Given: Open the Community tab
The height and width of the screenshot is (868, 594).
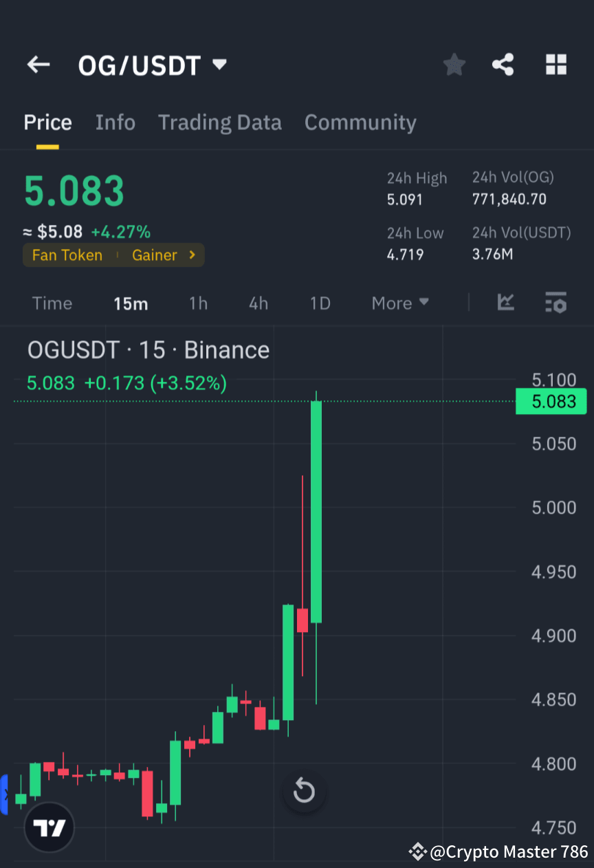Looking at the screenshot, I should tap(360, 122).
